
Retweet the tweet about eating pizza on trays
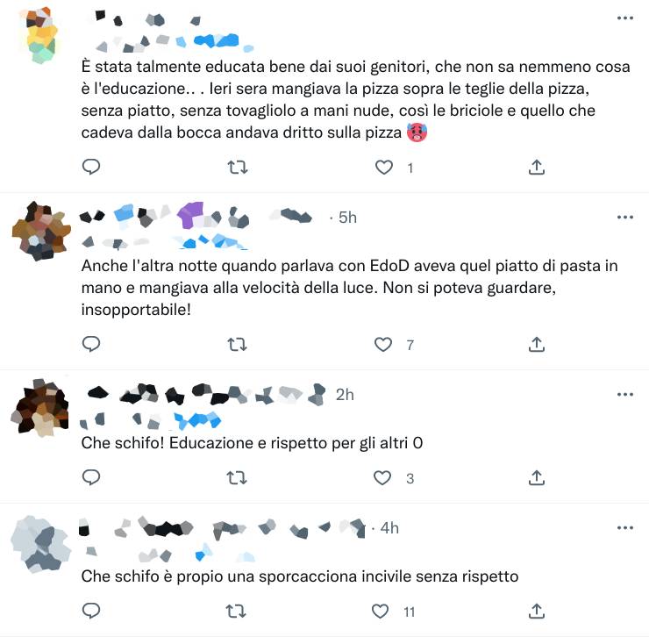(238, 168)
